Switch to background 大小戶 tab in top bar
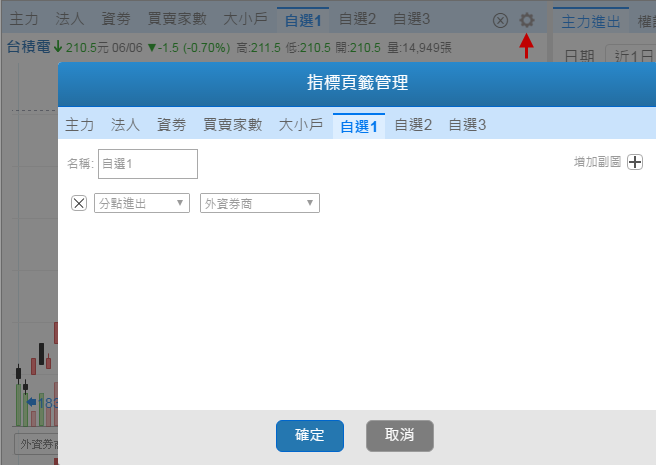The width and height of the screenshot is (656, 465). [x=245, y=19]
